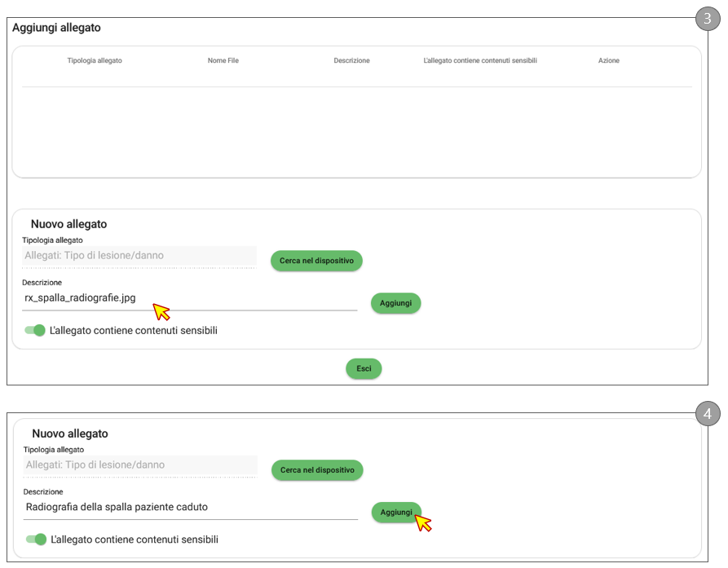The width and height of the screenshot is (728, 568).
Task: Click the step 3 number badge
Action: coord(707,20)
